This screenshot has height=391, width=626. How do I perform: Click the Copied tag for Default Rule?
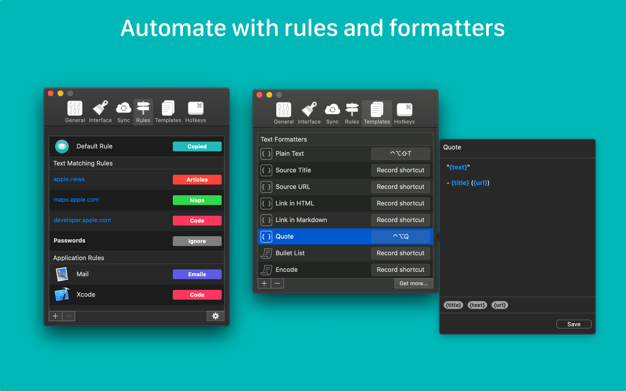(197, 147)
